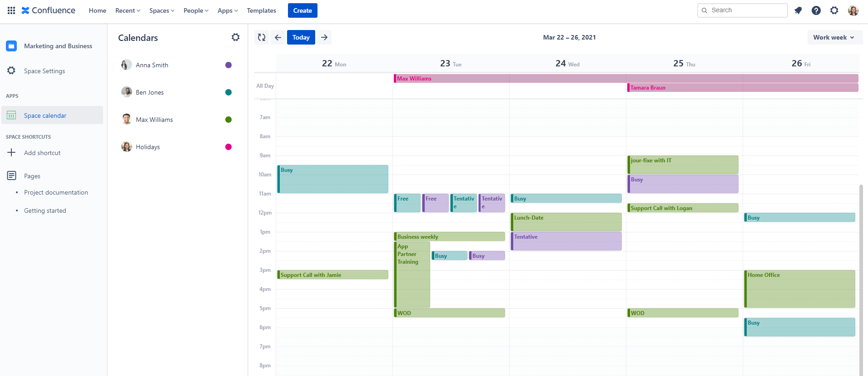Click the Add shortcut plus icon
Image resolution: width=868 pixels, height=376 pixels.
coord(12,153)
